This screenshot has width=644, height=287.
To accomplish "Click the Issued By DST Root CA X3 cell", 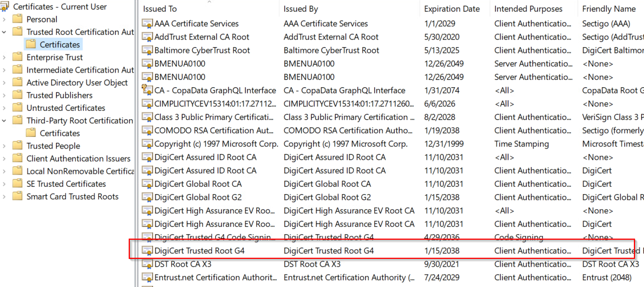I will coord(312,264).
